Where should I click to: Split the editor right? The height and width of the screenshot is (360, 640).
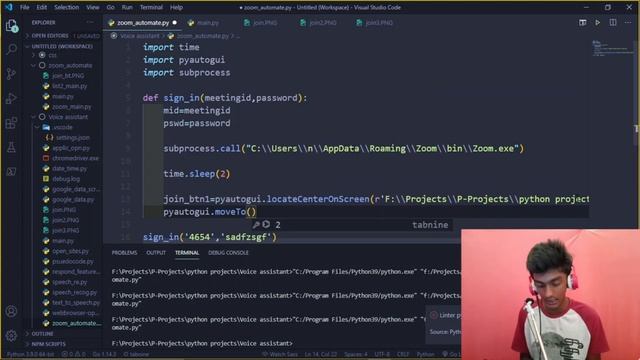[x=613, y=23]
